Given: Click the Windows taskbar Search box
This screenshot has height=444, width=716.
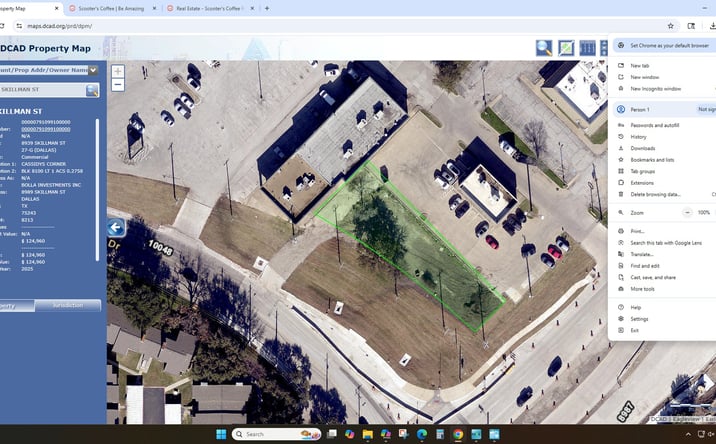Looking at the screenshot, I should tap(277, 434).
